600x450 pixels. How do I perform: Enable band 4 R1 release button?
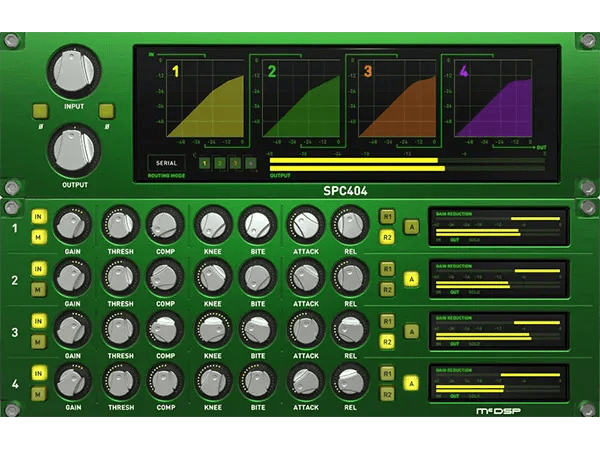(387, 373)
